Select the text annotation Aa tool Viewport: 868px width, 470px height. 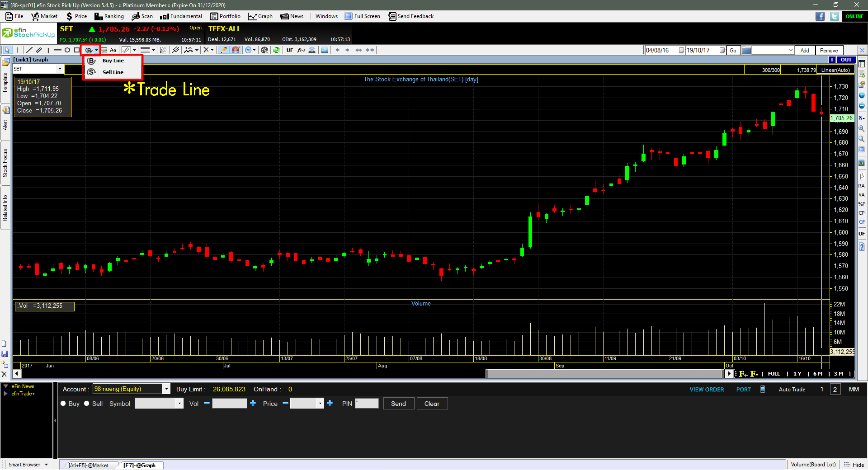point(113,50)
